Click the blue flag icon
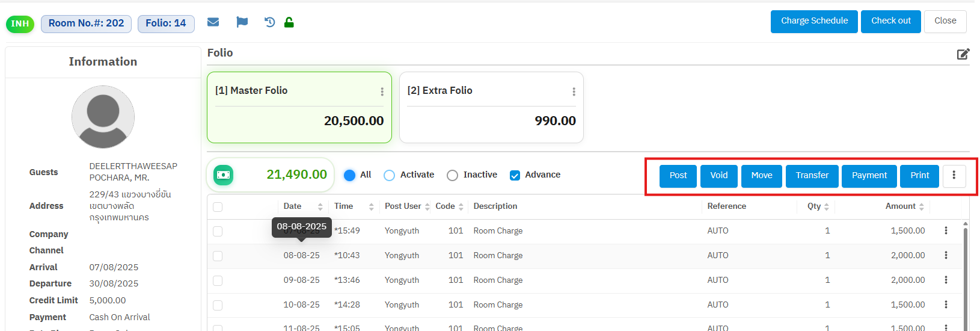This screenshot has height=331, width=980. point(242,22)
